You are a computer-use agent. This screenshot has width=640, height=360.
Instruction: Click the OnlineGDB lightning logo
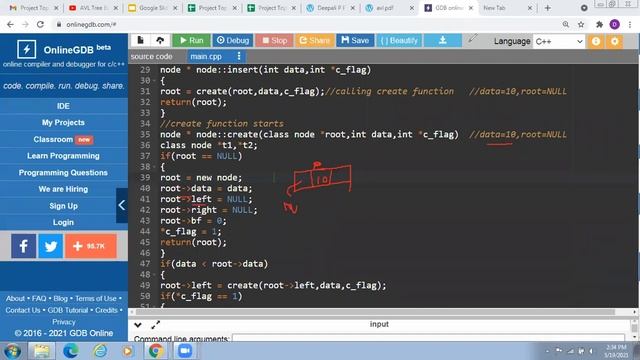27,49
